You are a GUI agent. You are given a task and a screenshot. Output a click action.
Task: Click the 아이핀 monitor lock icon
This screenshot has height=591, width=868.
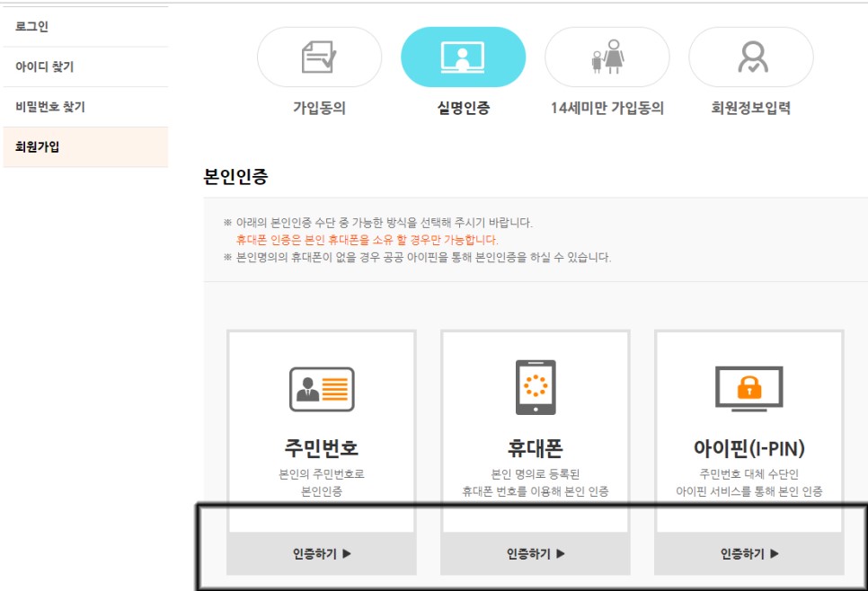pos(749,389)
